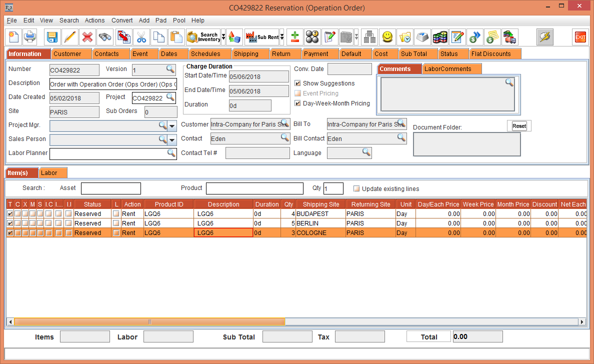
Task: Expand the Project Mgr. dropdown arrow
Action: (x=172, y=125)
